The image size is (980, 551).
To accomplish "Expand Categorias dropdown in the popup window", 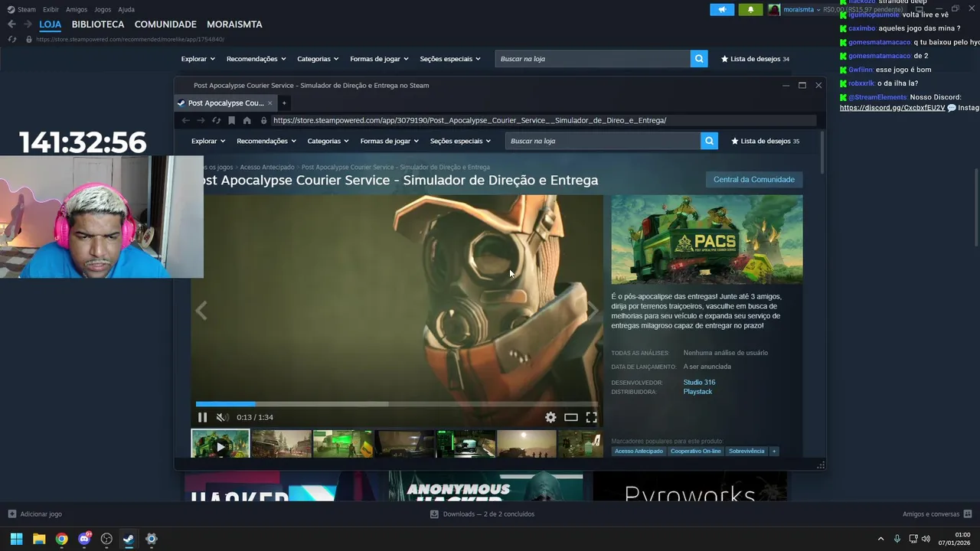I will pyautogui.click(x=328, y=141).
